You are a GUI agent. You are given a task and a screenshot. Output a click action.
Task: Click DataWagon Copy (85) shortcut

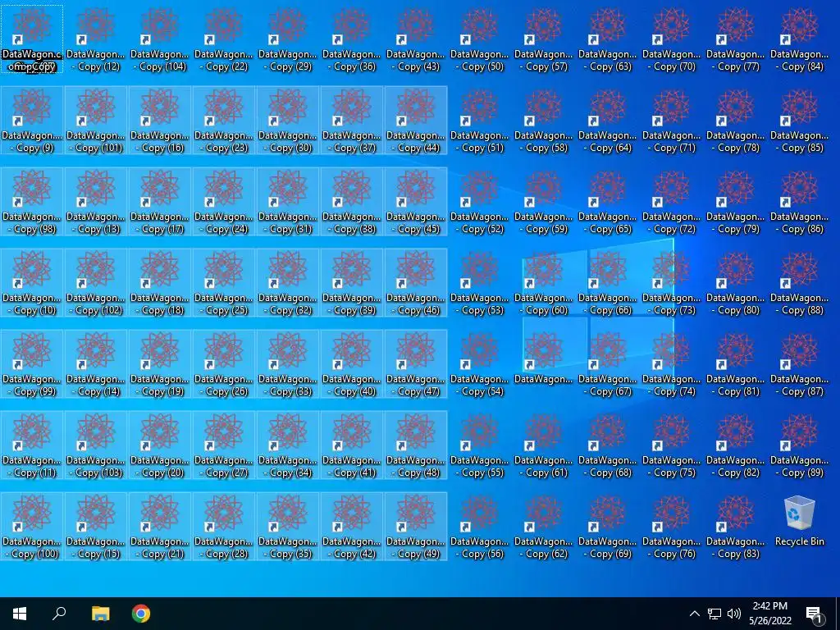pyautogui.click(x=799, y=121)
